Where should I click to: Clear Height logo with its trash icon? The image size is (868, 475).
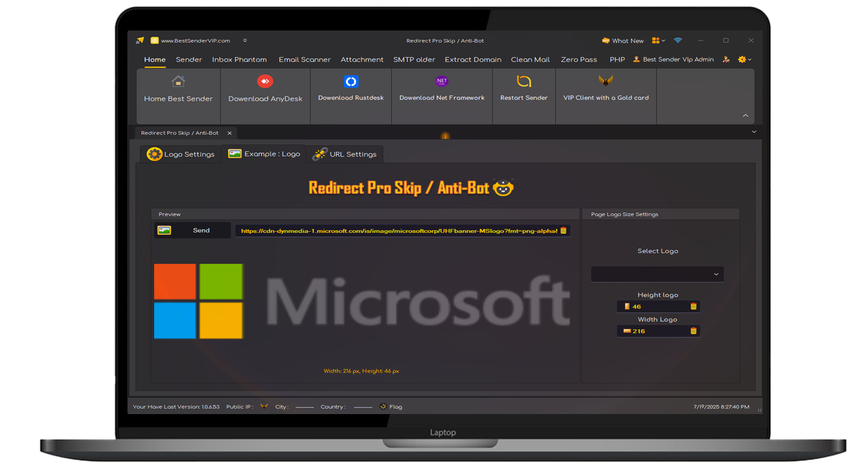point(694,306)
